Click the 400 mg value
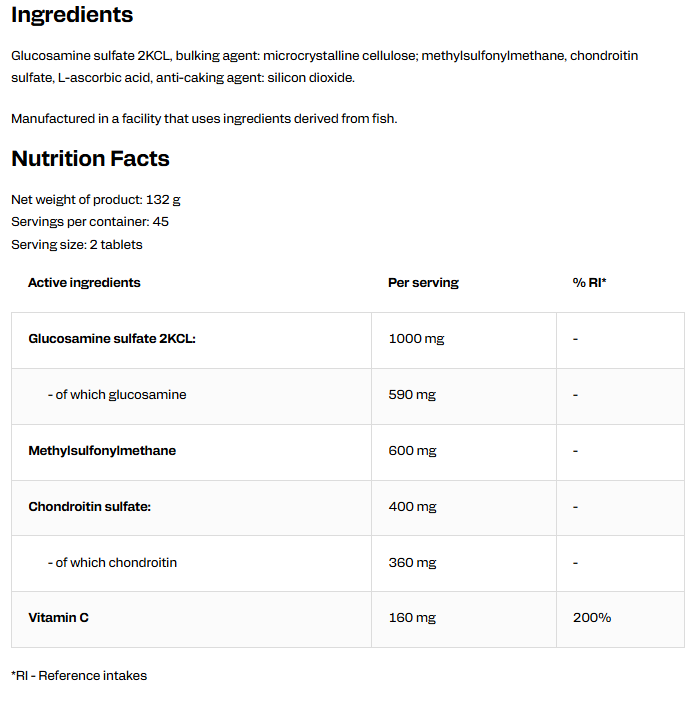The height and width of the screenshot is (701, 699). click(412, 507)
